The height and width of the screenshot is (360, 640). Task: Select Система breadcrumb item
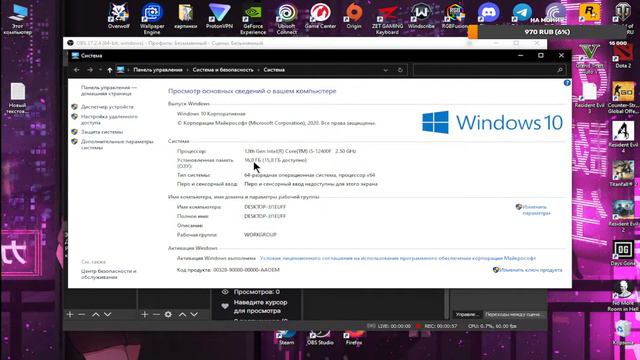click(x=274, y=70)
